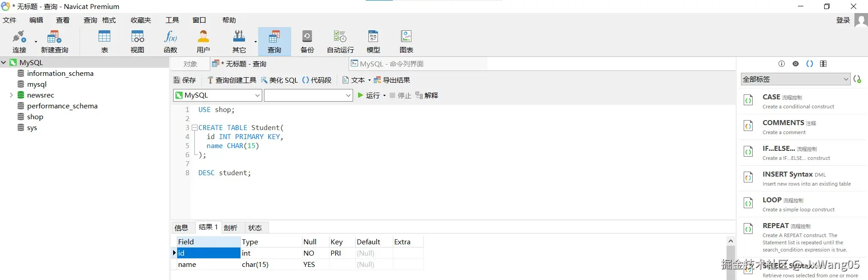
Task: Click the layout icon in the right panel
Action: 823,64
